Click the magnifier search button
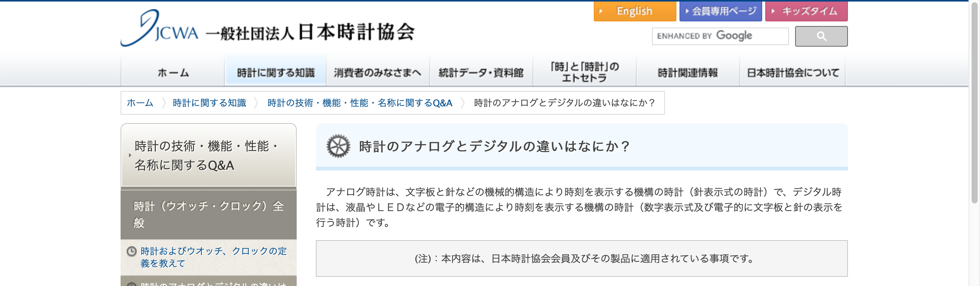980x286 pixels. coord(821,36)
